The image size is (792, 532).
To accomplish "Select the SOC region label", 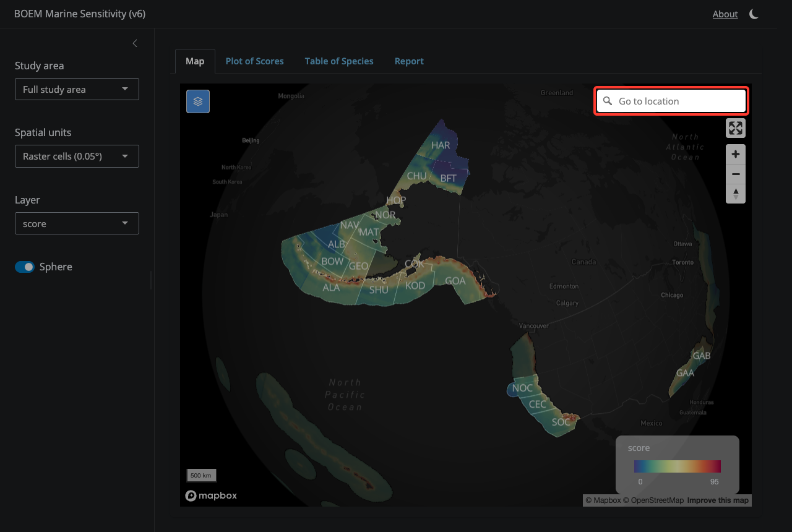I will click(561, 423).
